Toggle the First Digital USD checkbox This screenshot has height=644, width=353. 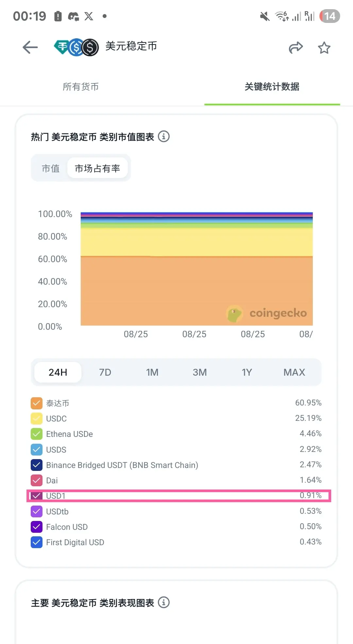(37, 542)
